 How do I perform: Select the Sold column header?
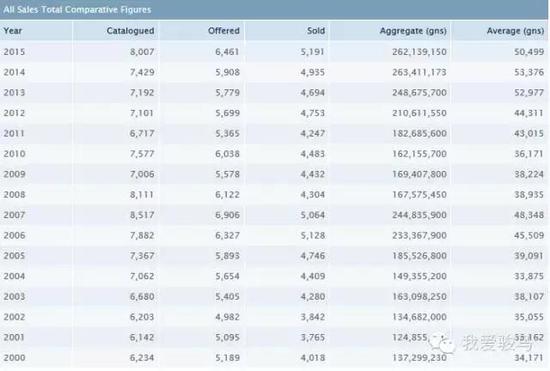(316, 31)
